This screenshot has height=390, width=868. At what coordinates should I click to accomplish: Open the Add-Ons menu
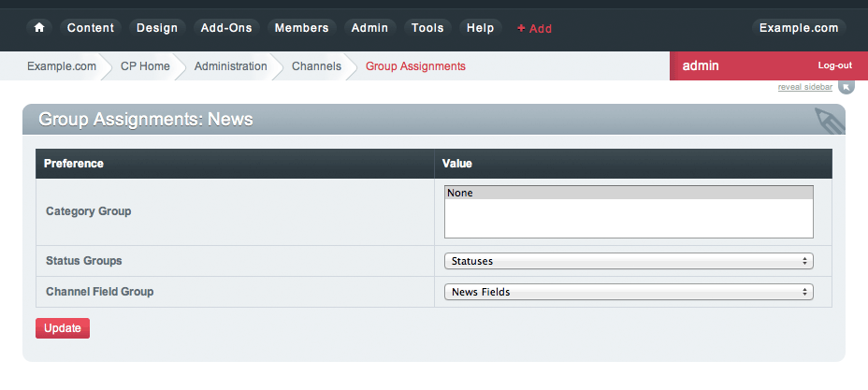point(226,28)
